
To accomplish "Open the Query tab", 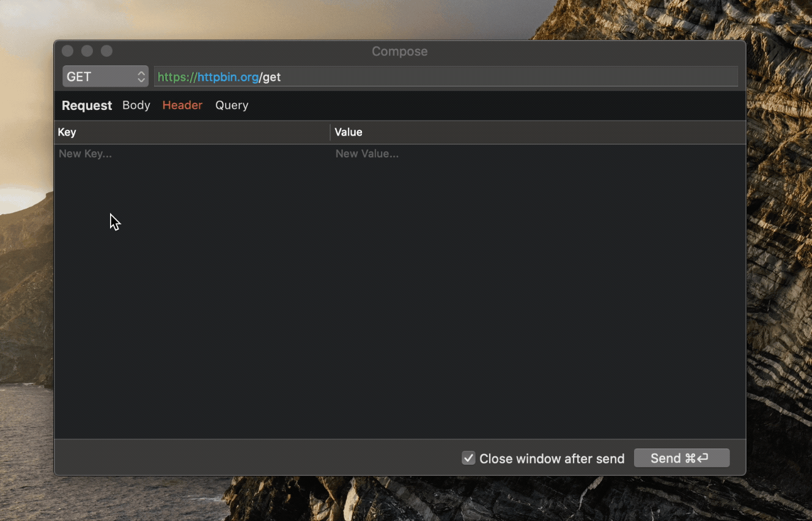I will (232, 105).
